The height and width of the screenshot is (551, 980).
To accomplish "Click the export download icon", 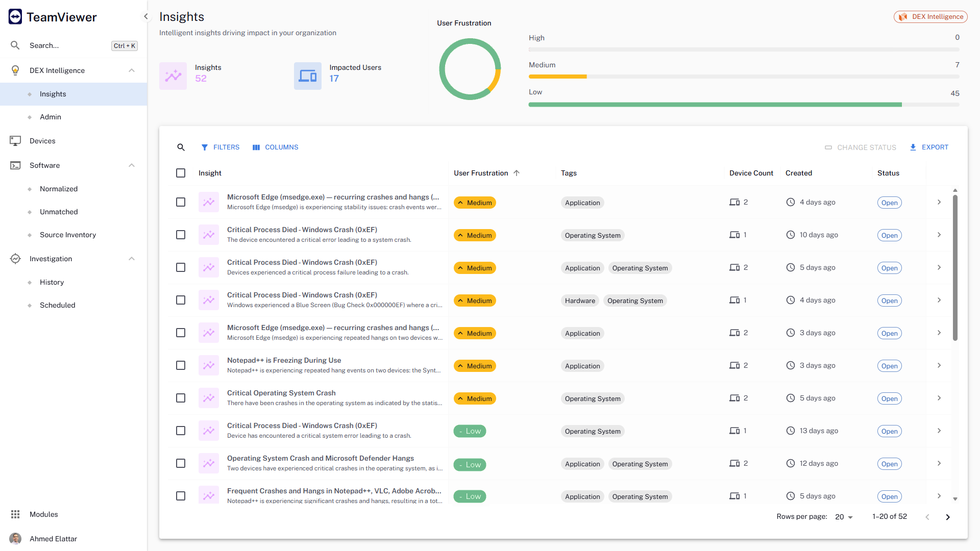I will pyautogui.click(x=913, y=147).
